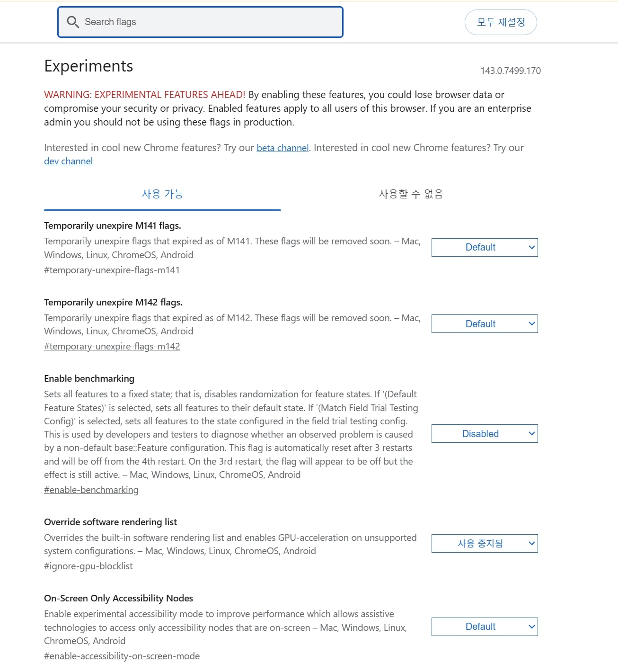
Task: Click the version number 143.0.7499.170 text
Action: tap(510, 71)
